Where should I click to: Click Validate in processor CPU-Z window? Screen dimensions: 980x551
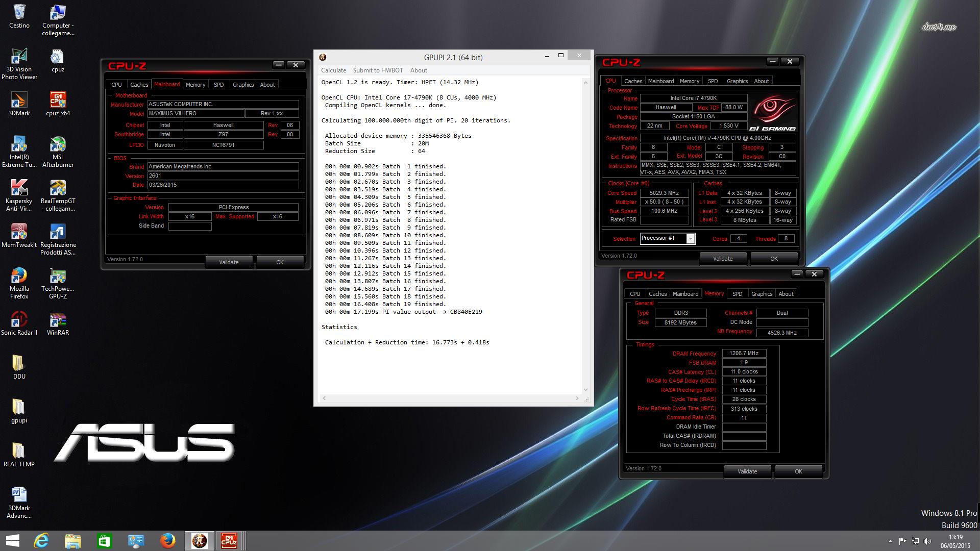tap(723, 259)
